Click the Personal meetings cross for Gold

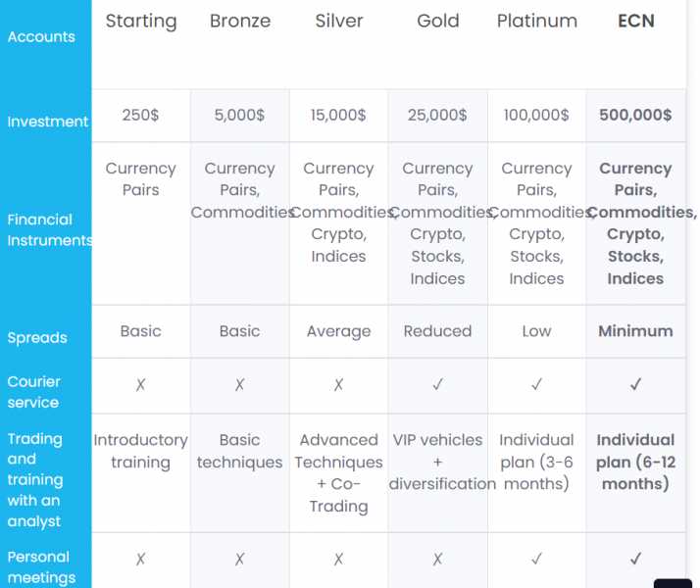[x=437, y=559]
